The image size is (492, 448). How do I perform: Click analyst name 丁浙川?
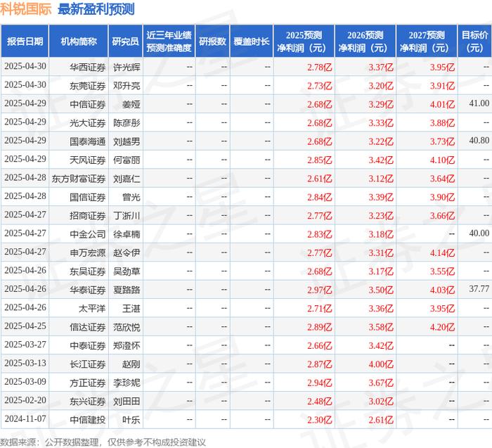click(127, 216)
